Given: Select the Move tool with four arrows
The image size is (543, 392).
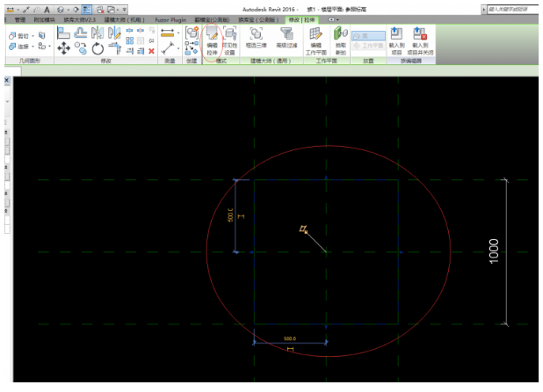Looking at the screenshot, I should click(64, 49).
